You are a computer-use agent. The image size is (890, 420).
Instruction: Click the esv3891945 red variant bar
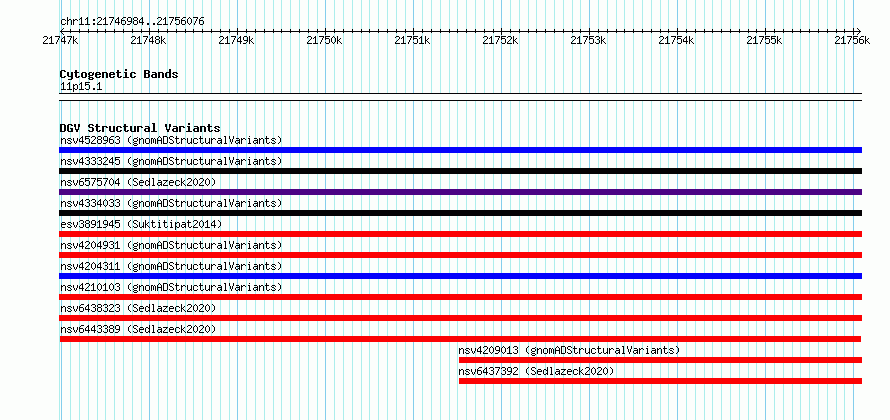coord(460,234)
